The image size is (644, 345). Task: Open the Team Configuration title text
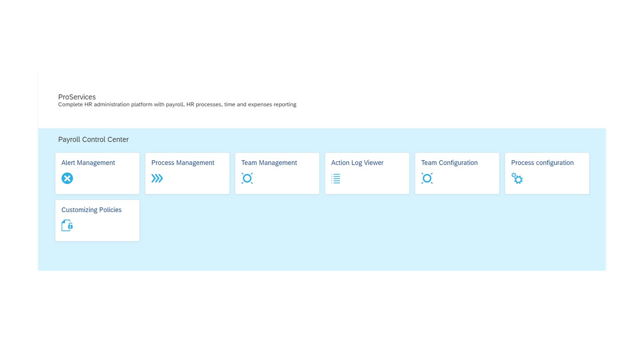coord(449,163)
